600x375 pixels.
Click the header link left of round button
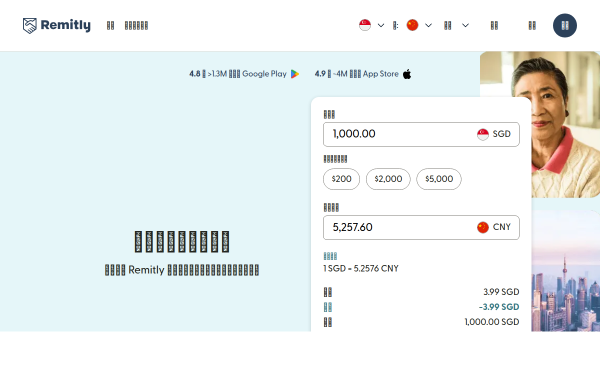(532, 26)
